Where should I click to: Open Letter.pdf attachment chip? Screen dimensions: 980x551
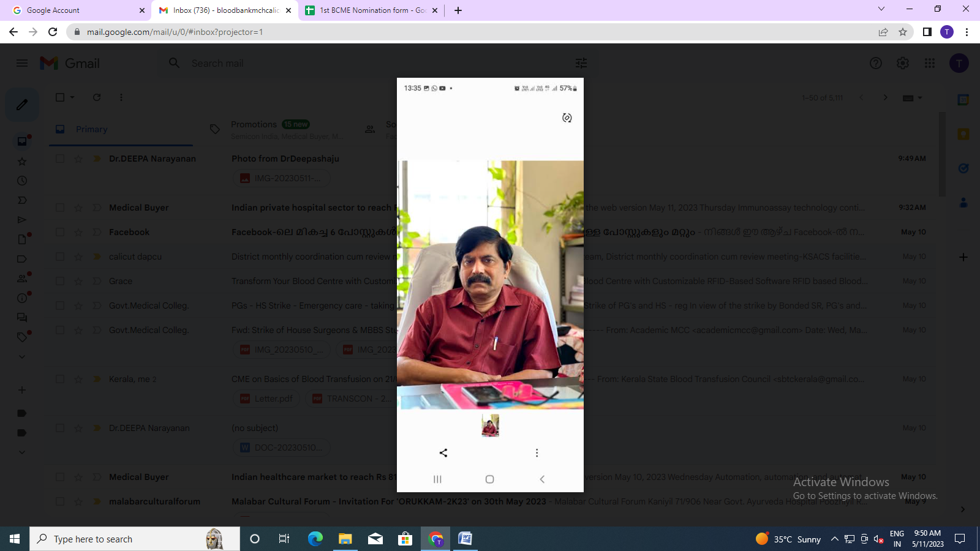266,399
